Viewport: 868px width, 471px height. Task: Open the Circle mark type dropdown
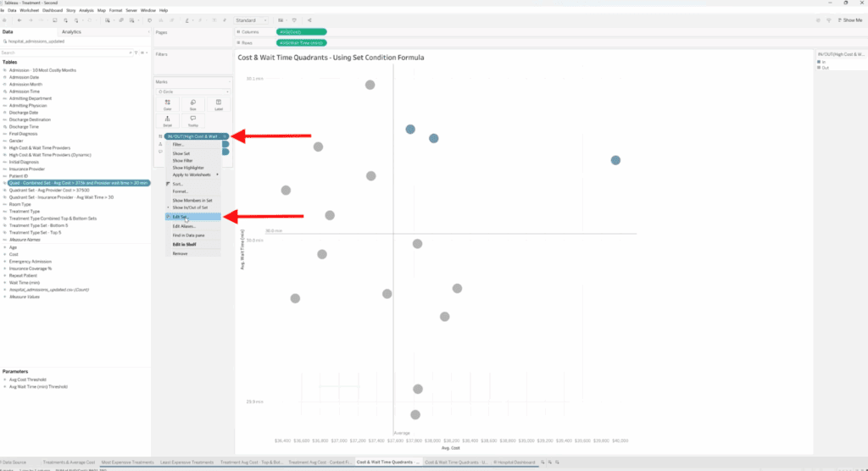pyautogui.click(x=193, y=91)
